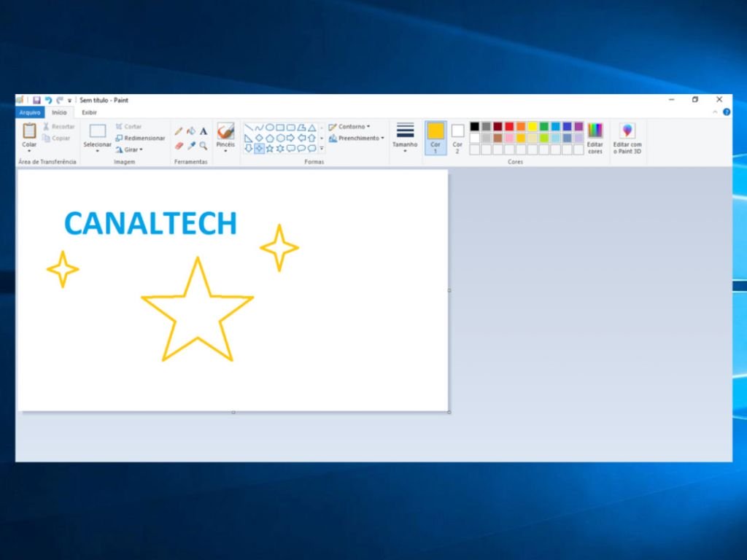Select the Hexagon shape
This screenshot has width=747, height=560.
point(280,138)
